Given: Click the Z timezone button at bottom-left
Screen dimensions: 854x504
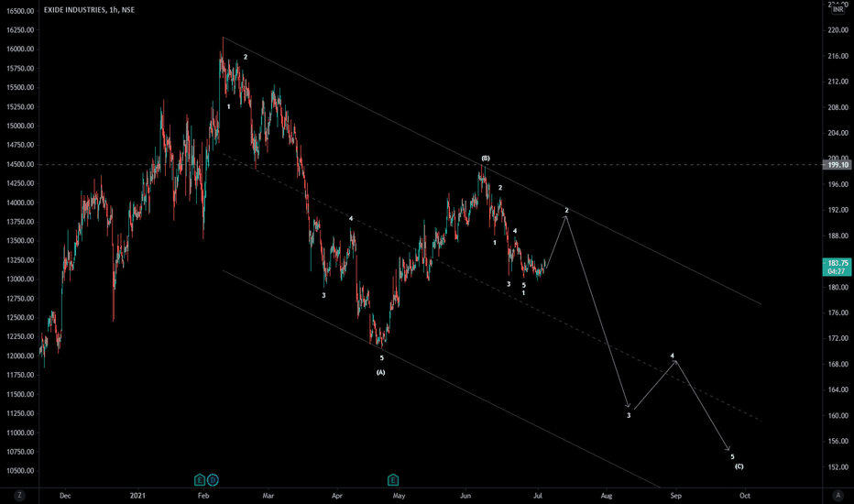Looking at the screenshot, I should pos(19,495).
